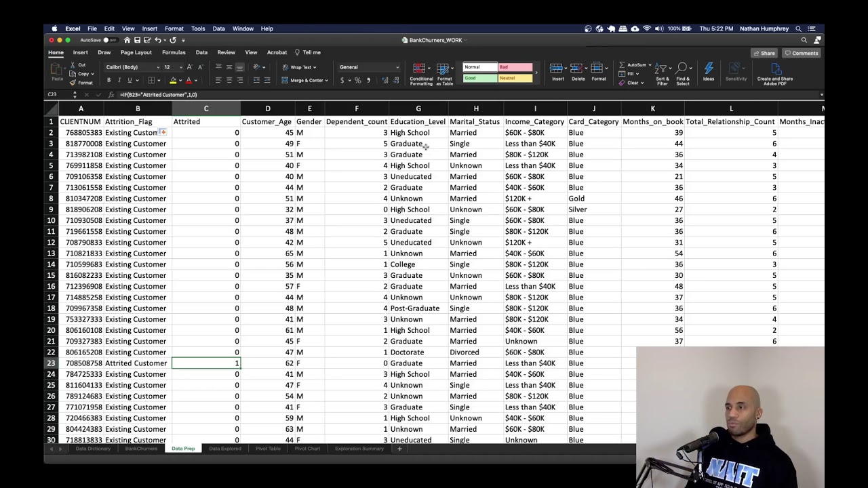The image size is (868, 488).
Task: Open the AutoSum dropdown arrow
Action: pos(649,65)
